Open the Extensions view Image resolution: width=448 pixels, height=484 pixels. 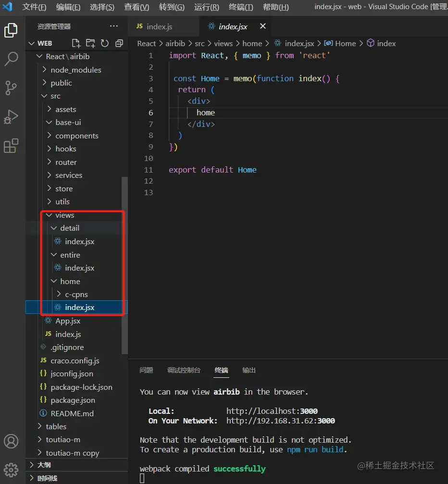[11, 146]
